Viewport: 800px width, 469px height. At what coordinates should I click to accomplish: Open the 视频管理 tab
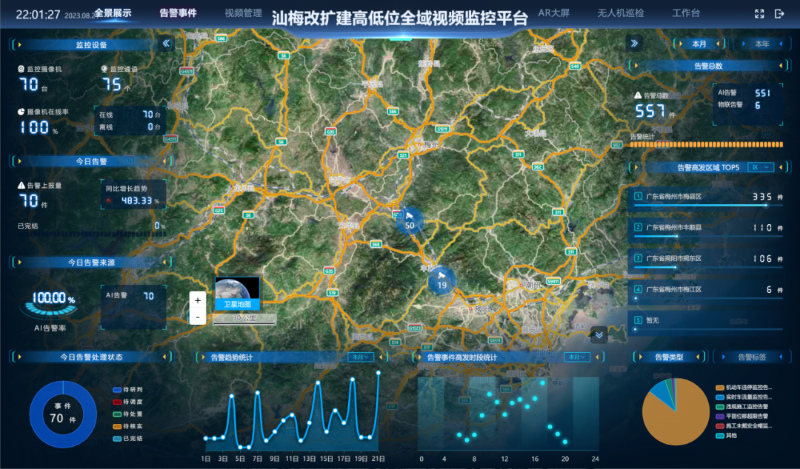[243, 14]
